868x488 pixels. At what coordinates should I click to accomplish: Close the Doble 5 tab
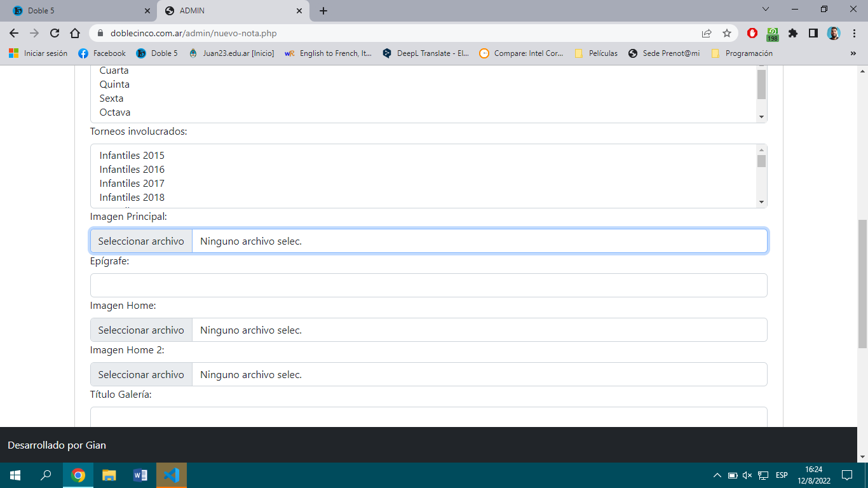coord(147,11)
